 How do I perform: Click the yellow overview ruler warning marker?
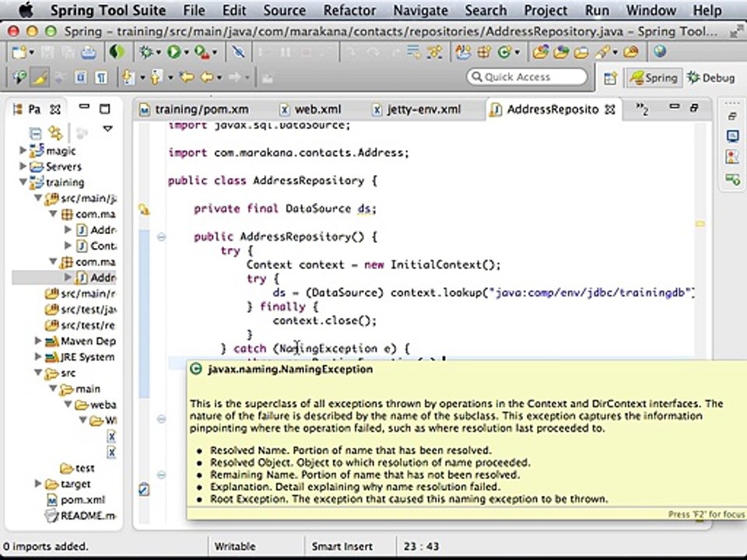(x=700, y=223)
